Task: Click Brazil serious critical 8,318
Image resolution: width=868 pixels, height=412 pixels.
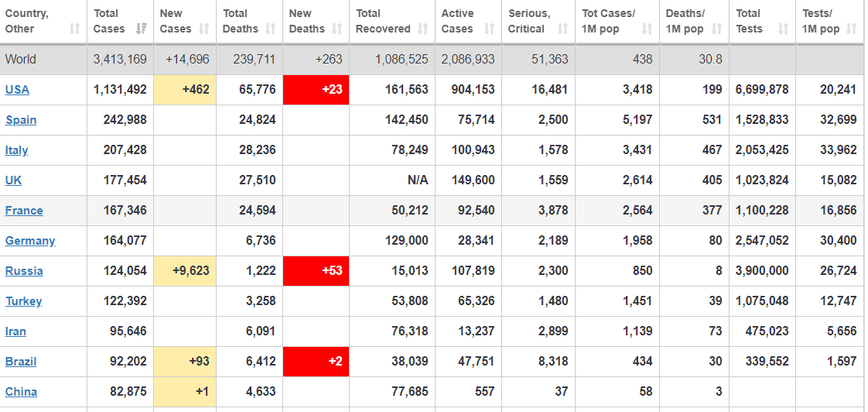Action: 553,362
